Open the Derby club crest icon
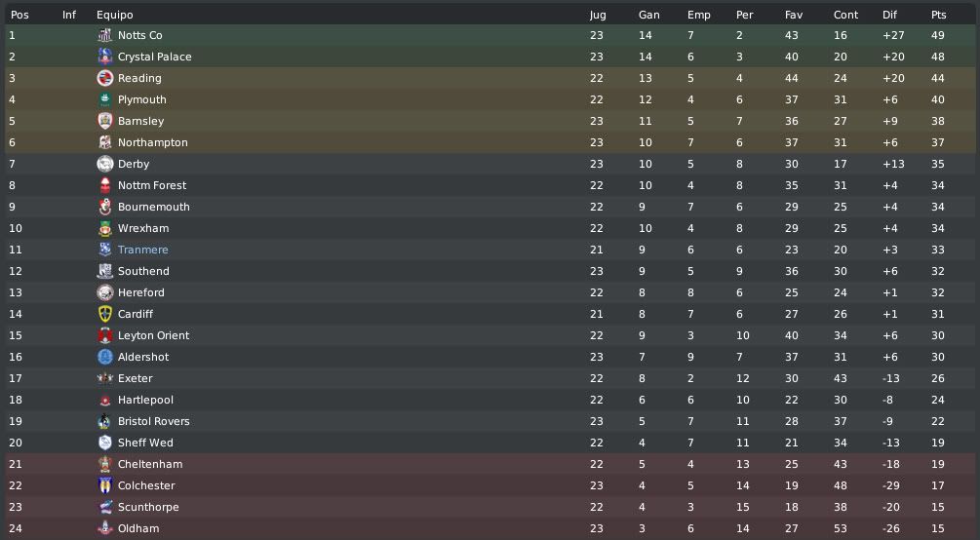Image resolution: width=980 pixels, height=540 pixels. tap(105, 164)
